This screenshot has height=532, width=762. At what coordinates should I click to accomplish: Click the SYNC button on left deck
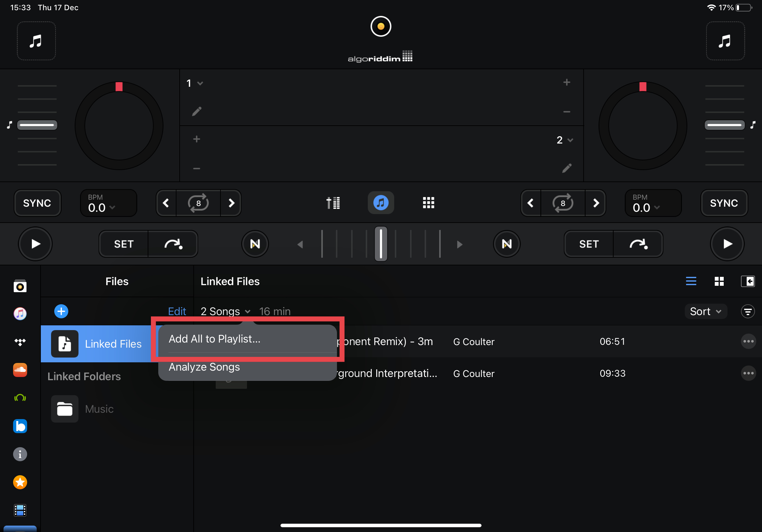pos(37,203)
